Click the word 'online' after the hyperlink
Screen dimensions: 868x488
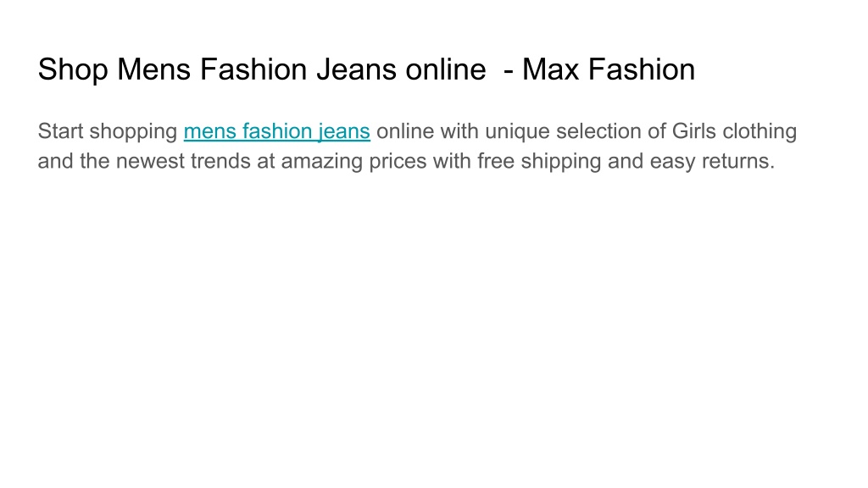405,131
